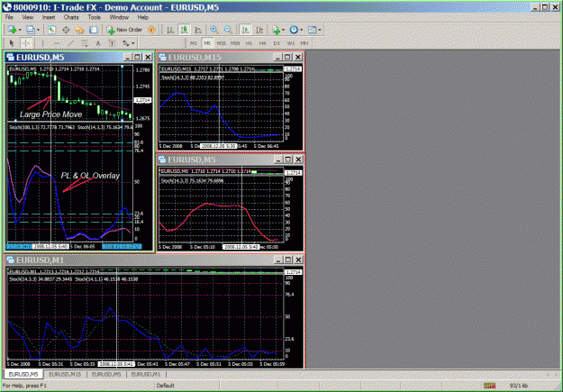Select the Equidistant Channel tool
This screenshot has width=563, height=392.
(84, 43)
